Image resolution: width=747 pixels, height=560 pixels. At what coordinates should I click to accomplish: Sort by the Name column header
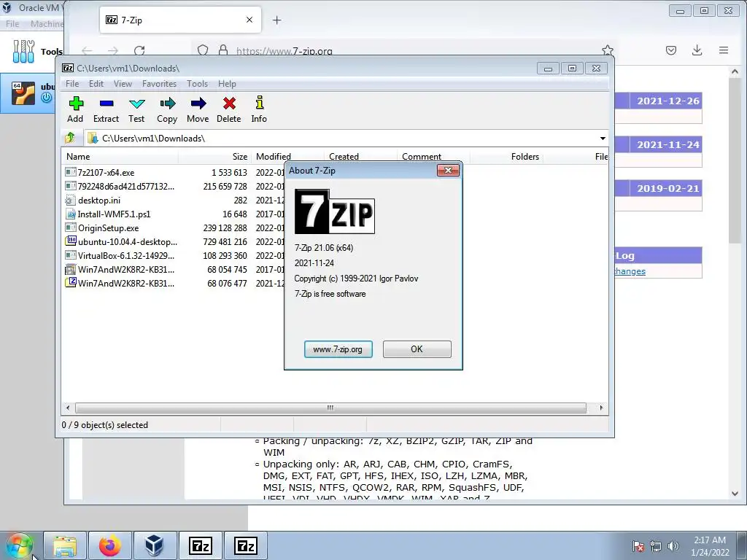120,157
